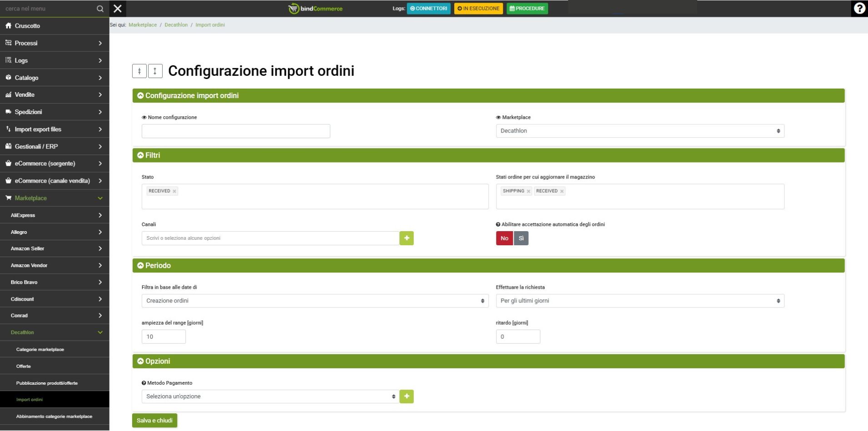Set automatic order acceptance to No

(504, 238)
